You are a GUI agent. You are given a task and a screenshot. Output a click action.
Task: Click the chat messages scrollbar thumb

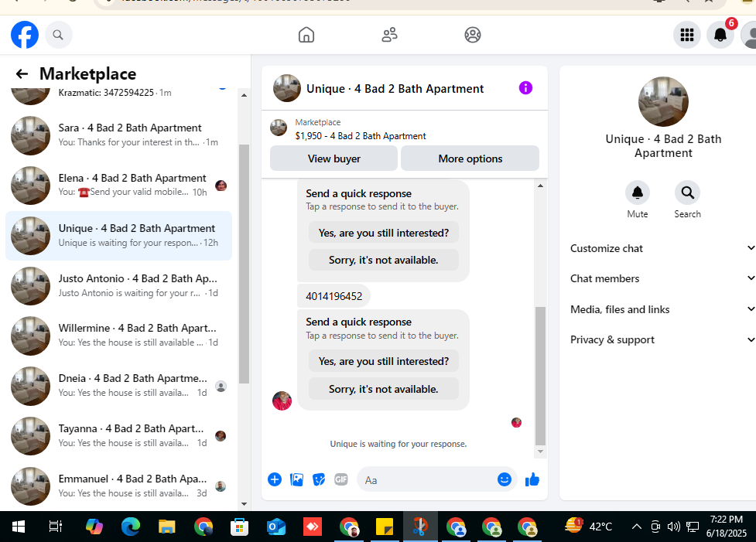coord(540,376)
